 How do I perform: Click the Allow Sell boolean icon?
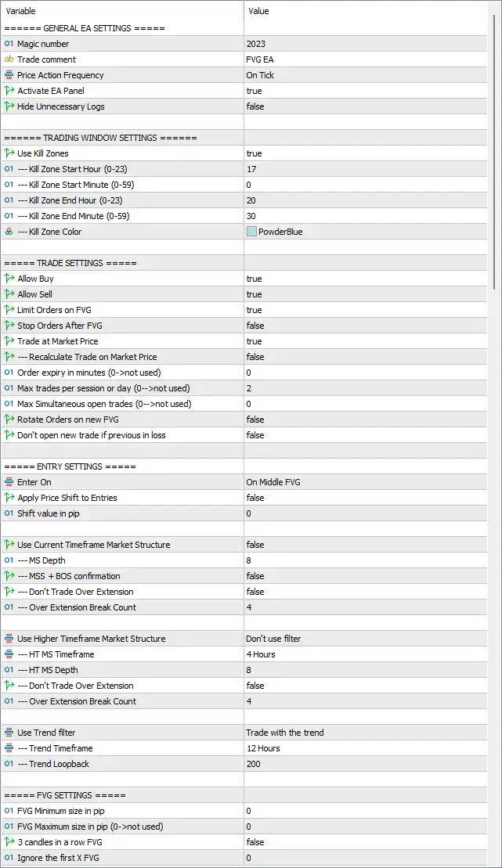pyautogui.click(x=9, y=294)
